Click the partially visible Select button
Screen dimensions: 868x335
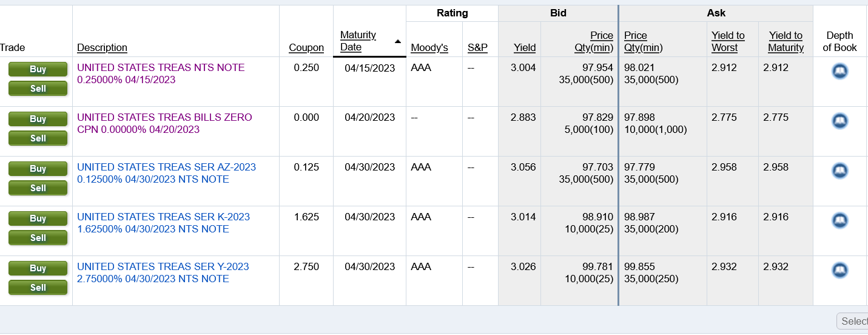852,321
